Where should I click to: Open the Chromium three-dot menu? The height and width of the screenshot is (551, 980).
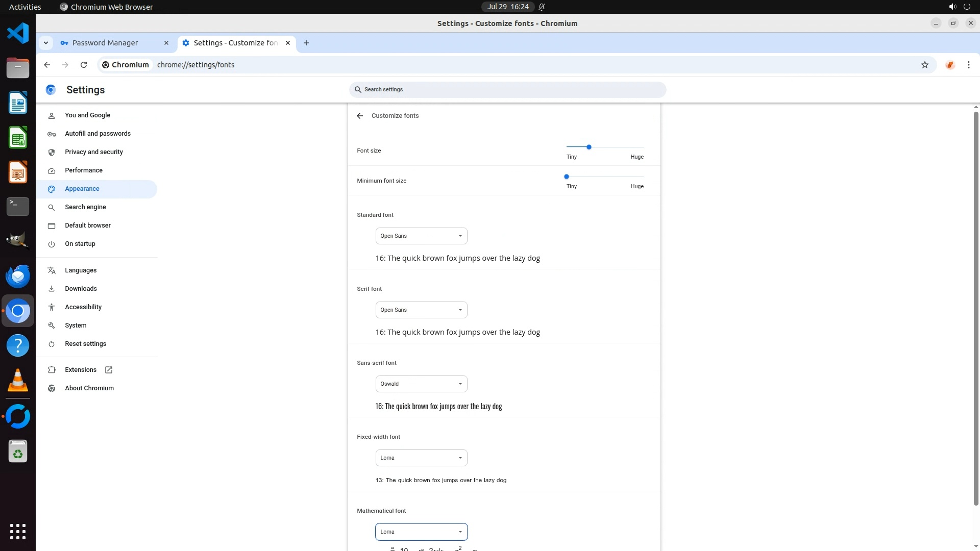[x=968, y=65]
